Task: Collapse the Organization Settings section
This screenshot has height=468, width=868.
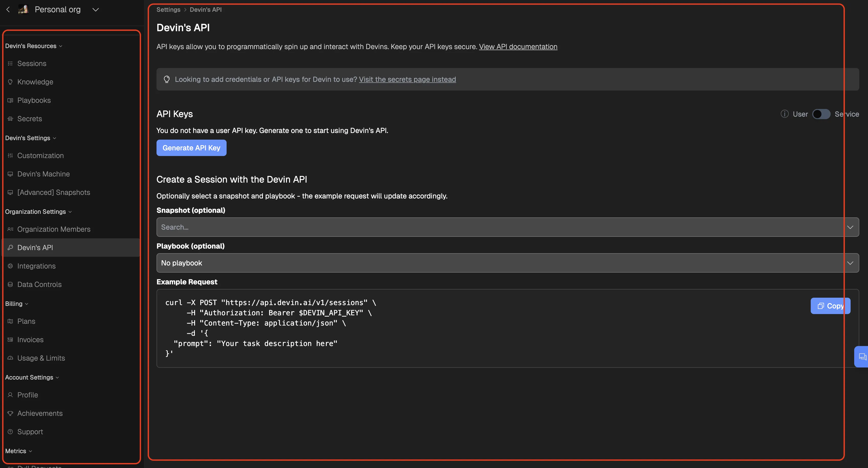Action: [x=38, y=211]
